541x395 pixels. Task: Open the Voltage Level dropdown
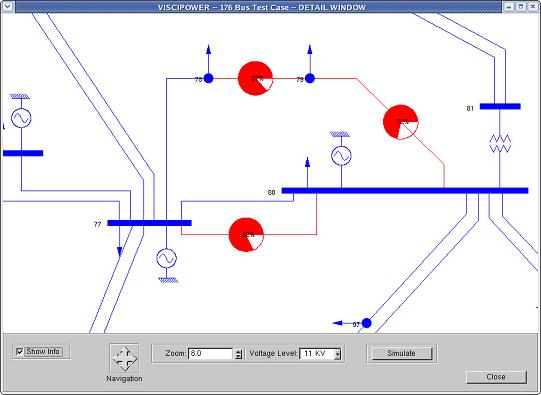pyautogui.click(x=338, y=354)
